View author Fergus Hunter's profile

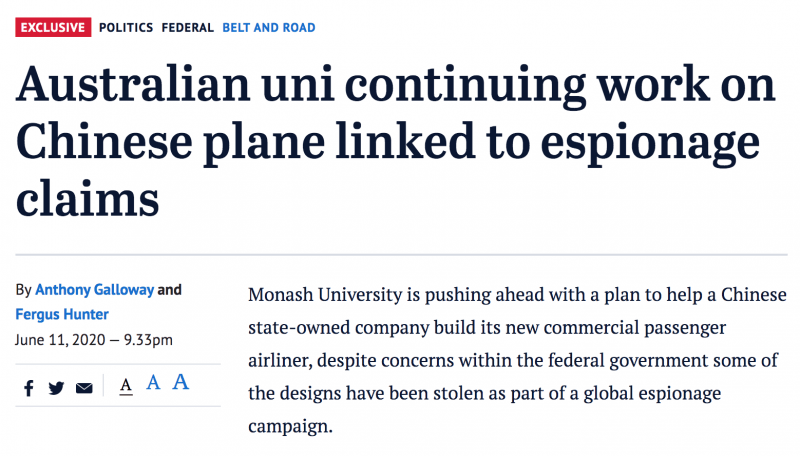pyautogui.click(x=62, y=314)
